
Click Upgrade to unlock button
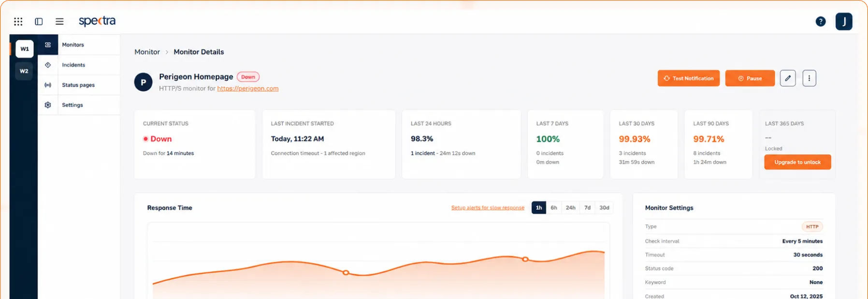point(797,162)
